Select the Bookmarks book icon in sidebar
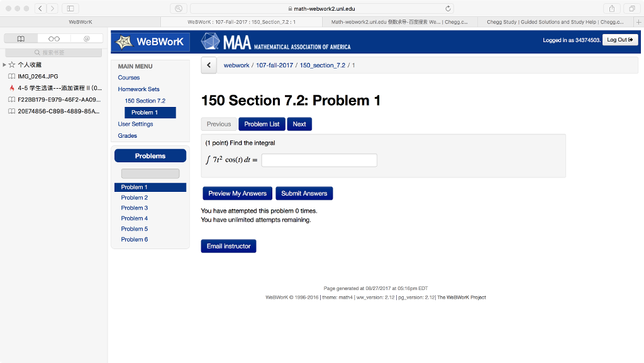Image resolution: width=644 pixels, height=363 pixels. (21, 38)
